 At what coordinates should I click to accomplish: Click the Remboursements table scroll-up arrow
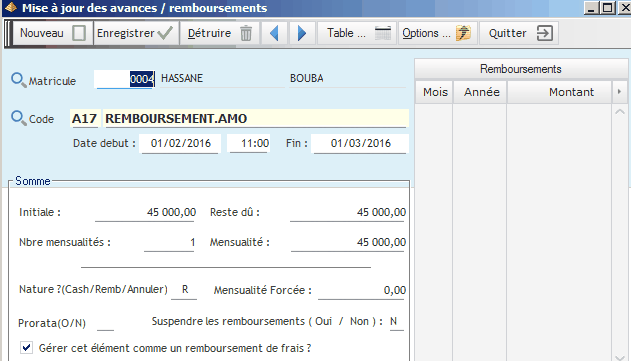tap(620, 112)
